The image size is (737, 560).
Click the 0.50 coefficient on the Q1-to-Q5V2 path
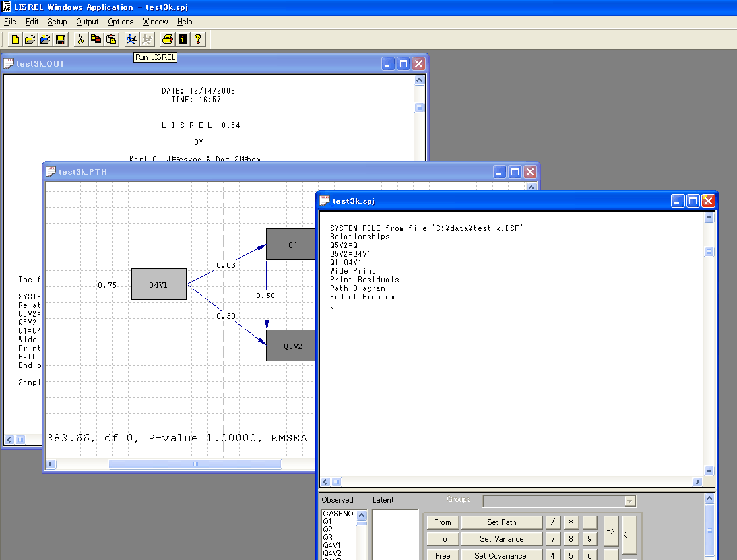coord(265,296)
